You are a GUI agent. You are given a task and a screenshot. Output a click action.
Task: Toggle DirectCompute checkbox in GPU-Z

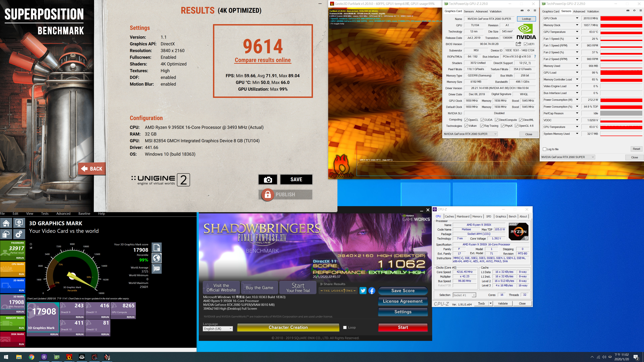[496, 120]
